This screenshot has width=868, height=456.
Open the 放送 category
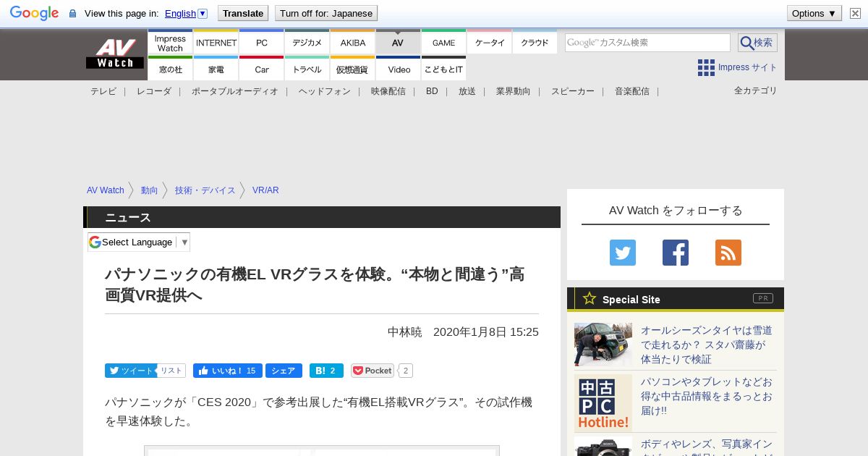coord(467,91)
